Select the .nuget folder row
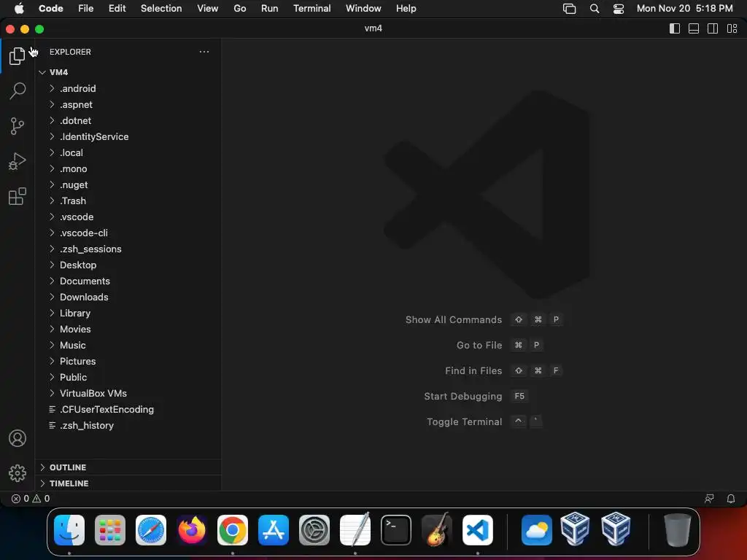 [128, 184]
